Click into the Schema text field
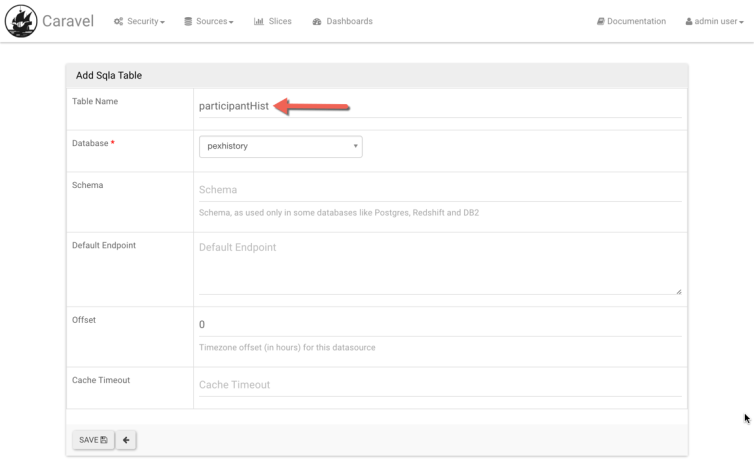This screenshot has height=465, width=754. pos(440,189)
